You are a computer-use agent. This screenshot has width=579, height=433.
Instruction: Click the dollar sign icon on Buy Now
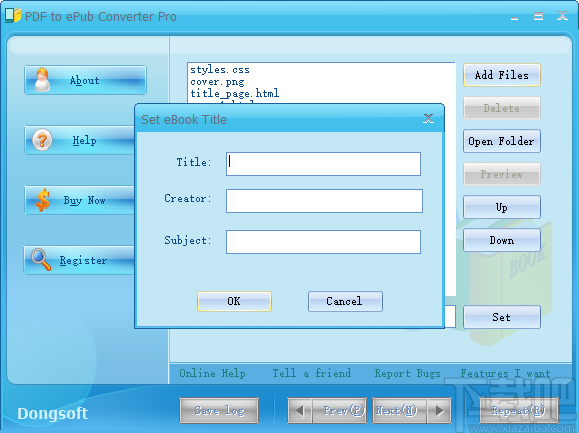coord(43,200)
